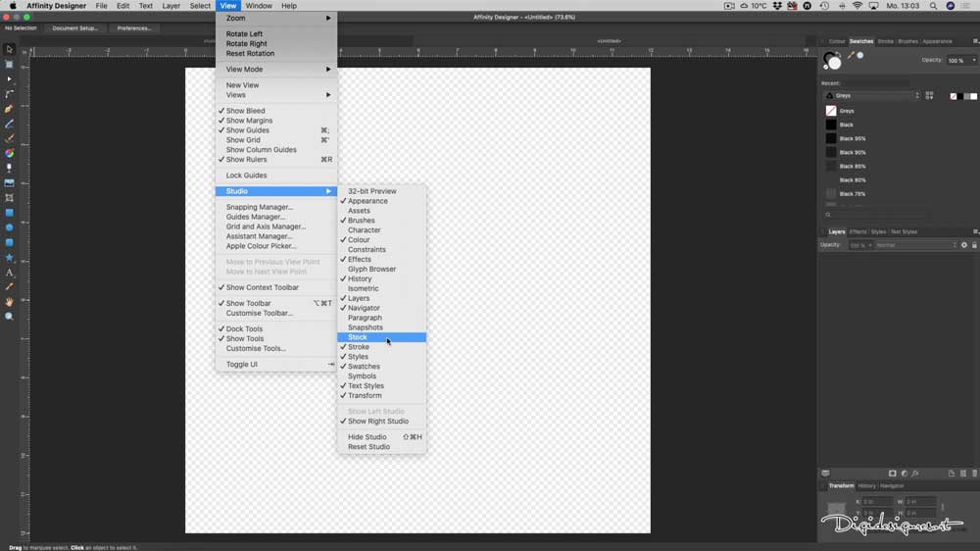Screen dimensions: 980x551
Task: Choose the Colour Picker tool
Action: (x=10, y=287)
